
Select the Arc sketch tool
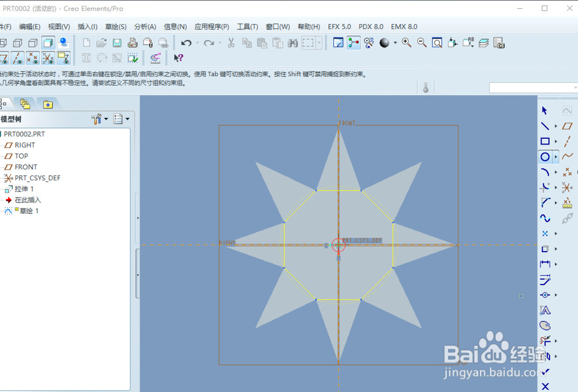(x=545, y=172)
